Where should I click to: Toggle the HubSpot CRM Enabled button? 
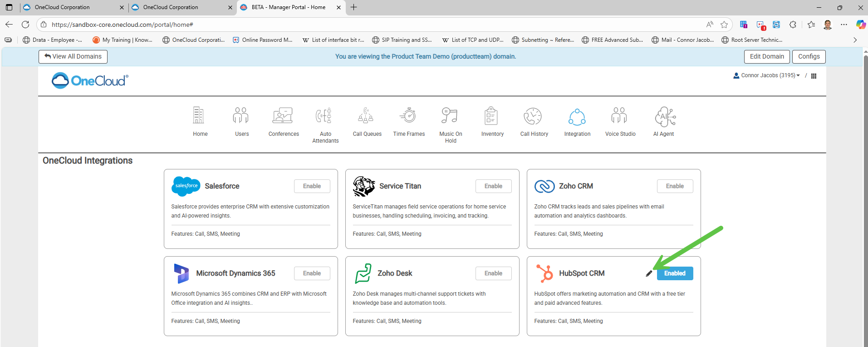tap(675, 273)
